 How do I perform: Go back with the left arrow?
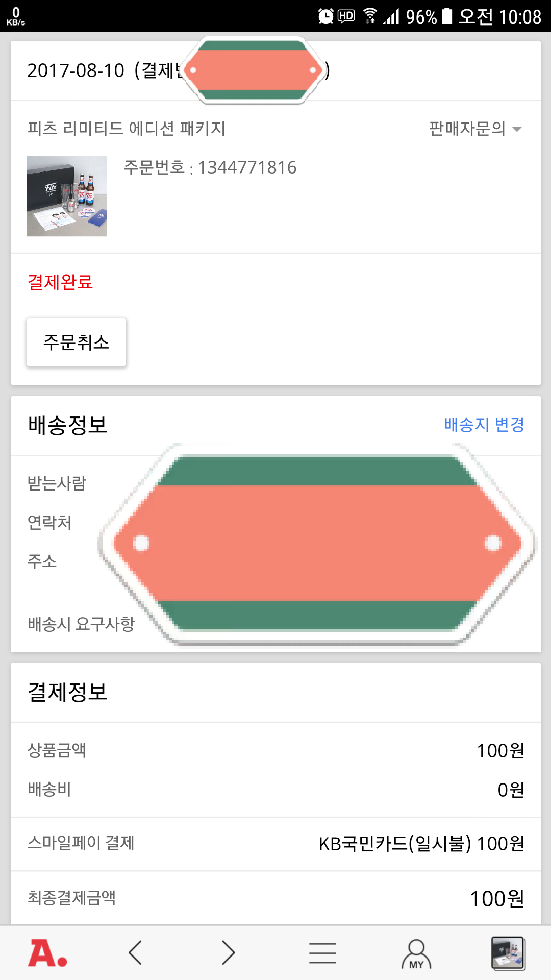(x=135, y=953)
